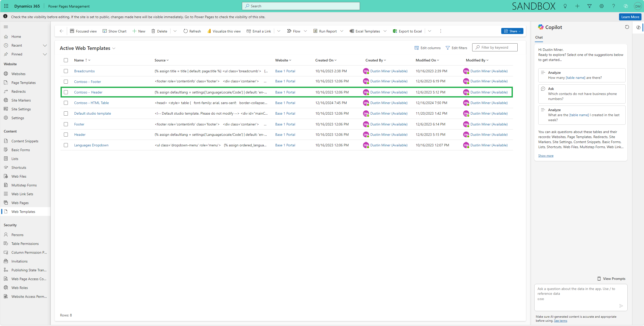Screen dimensions: 644x326
Task: Click the back arrow in command bar
Action: tap(62, 31)
